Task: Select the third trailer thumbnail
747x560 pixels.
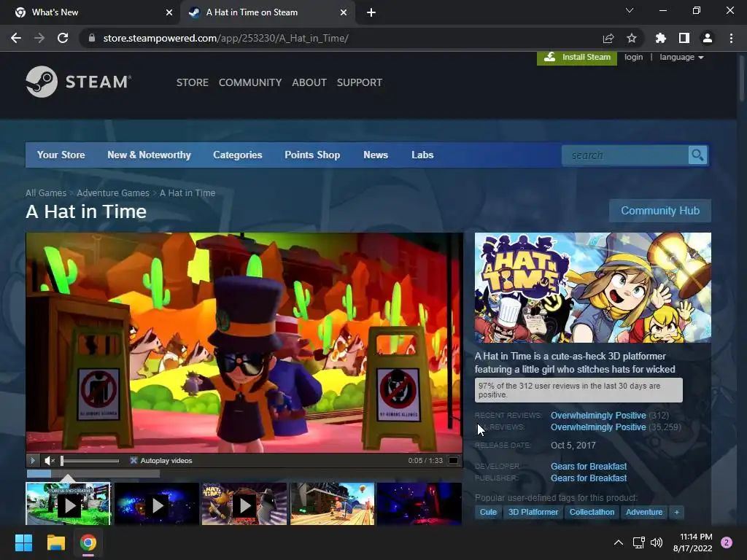Action: click(x=244, y=504)
